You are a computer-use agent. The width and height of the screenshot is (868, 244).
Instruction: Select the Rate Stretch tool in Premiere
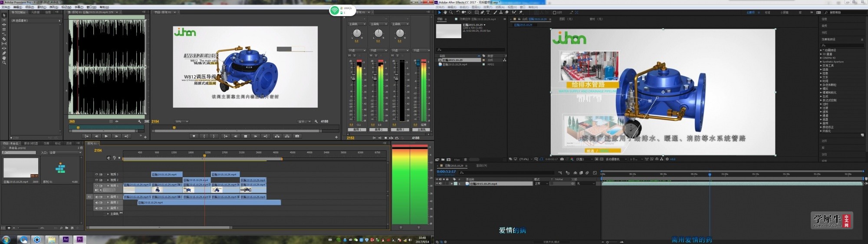4,34
